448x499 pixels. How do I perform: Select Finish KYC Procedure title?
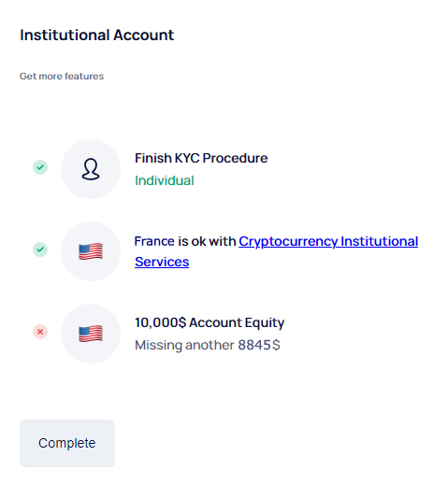pos(201,158)
